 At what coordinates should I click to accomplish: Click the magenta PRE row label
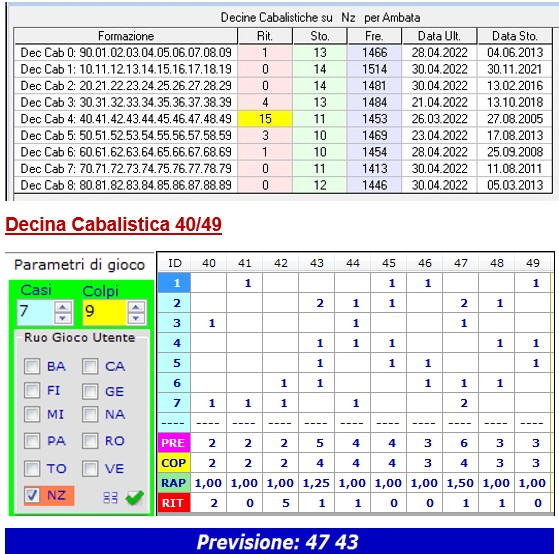click(174, 443)
